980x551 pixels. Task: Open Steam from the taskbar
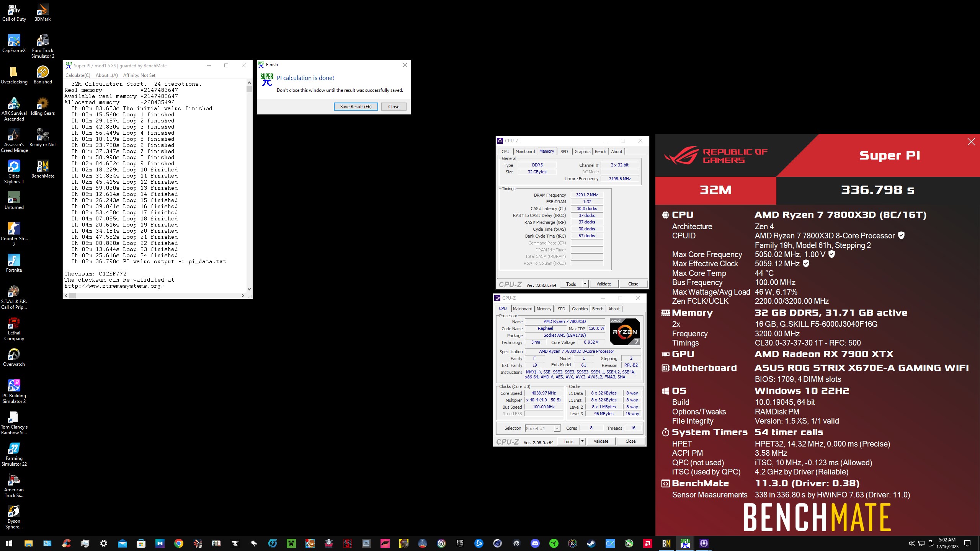tap(591, 543)
